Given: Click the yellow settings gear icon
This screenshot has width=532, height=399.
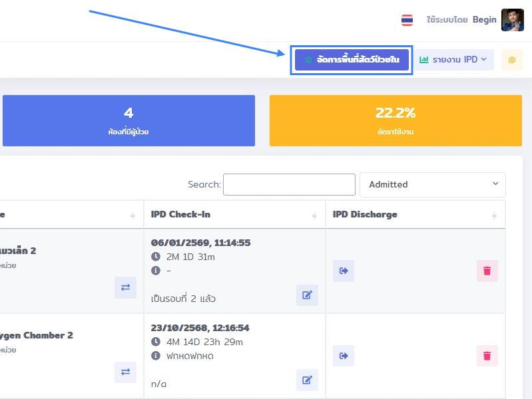Looking at the screenshot, I should (x=511, y=60).
